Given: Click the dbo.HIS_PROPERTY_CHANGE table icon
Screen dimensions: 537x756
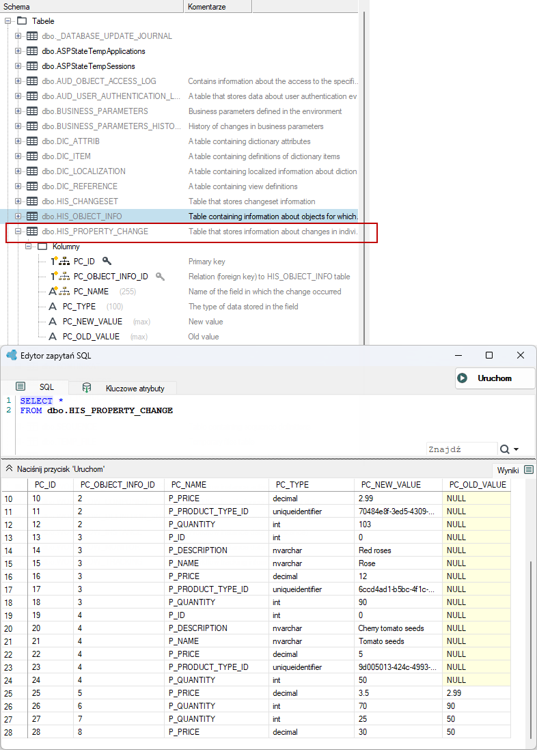Looking at the screenshot, I should 32,232.
